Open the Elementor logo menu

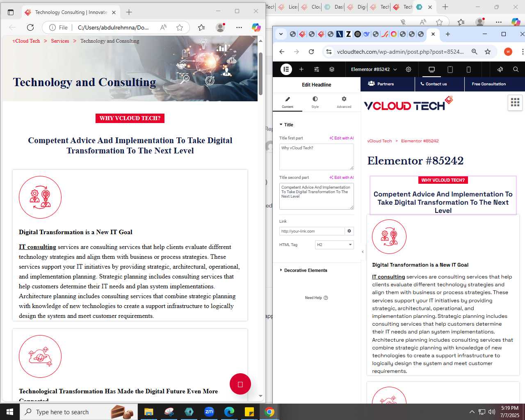286,69
